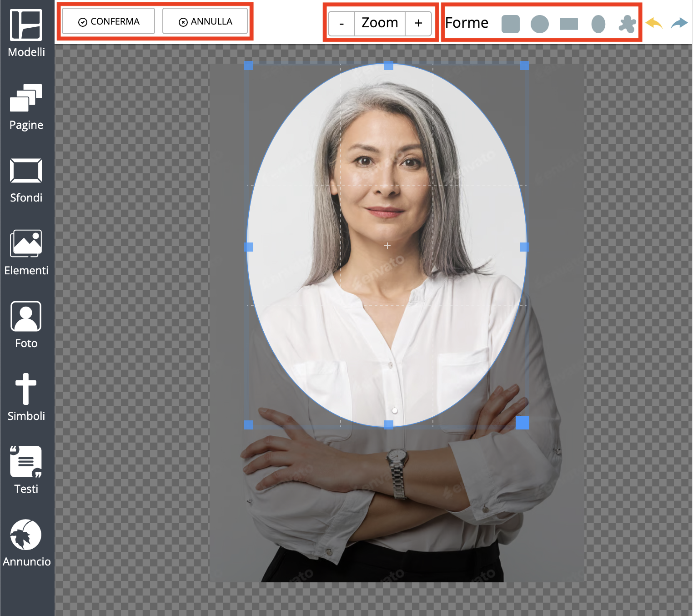Click the ANNULLA button

click(x=205, y=21)
